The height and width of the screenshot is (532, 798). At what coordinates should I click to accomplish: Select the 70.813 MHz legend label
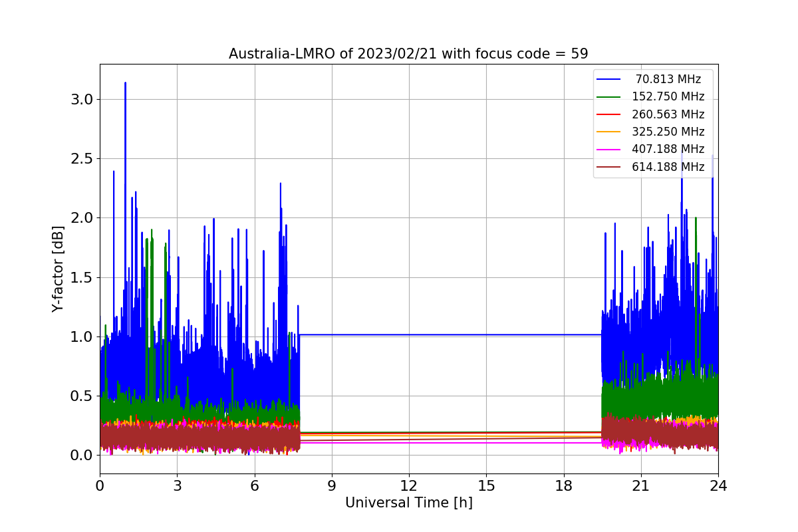tap(668, 79)
